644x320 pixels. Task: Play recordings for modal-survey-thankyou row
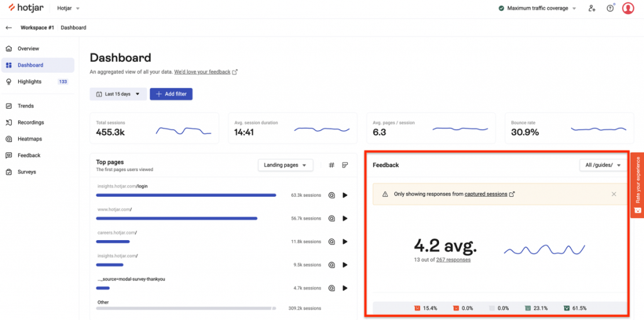[x=345, y=289]
